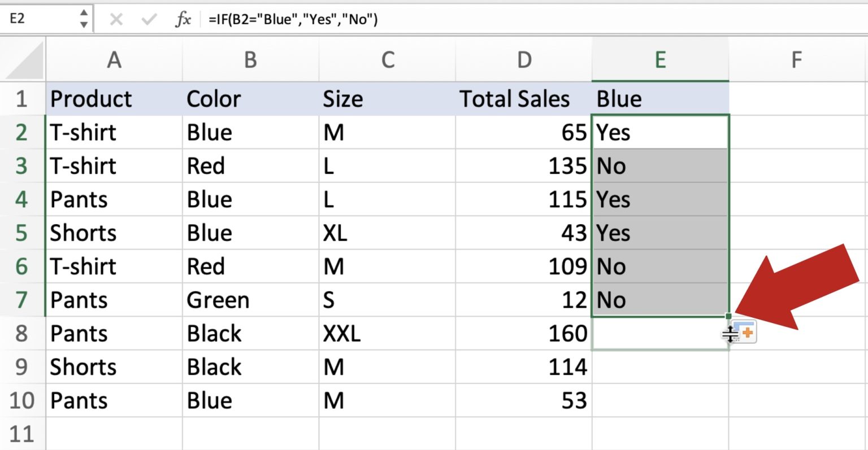Select the row 1 header
The height and width of the screenshot is (450, 868).
23,98
